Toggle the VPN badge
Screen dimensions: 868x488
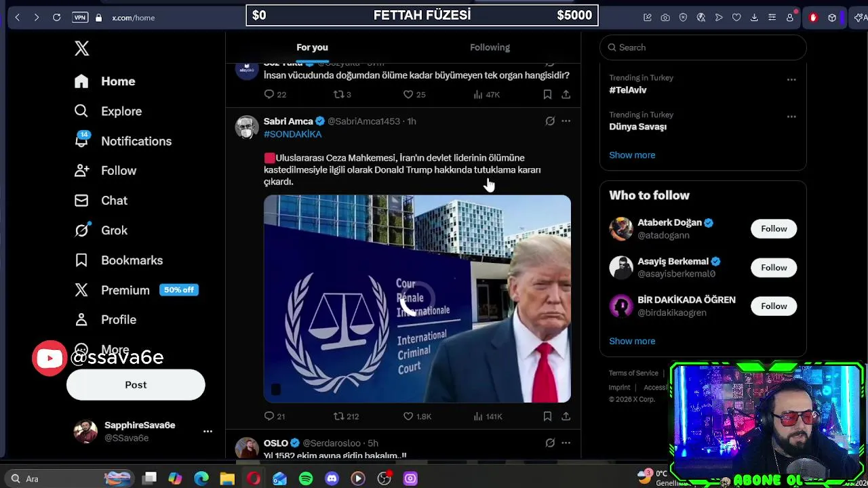click(x=80, y=18)
